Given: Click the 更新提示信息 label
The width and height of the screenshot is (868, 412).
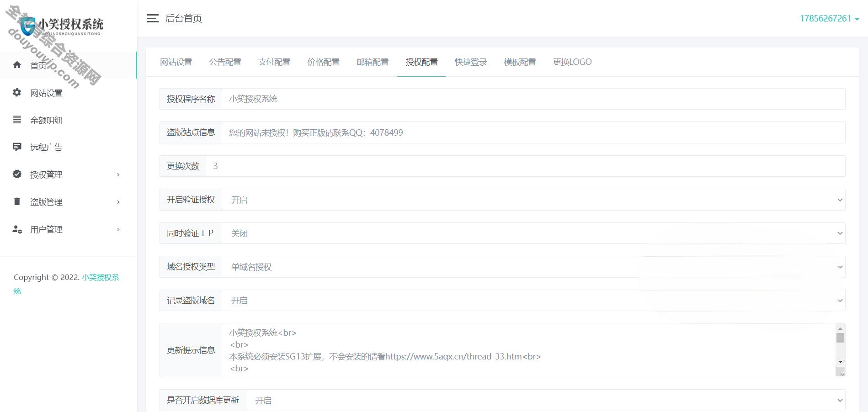Looking at the screenshot, I should click(x=191, y=350).
